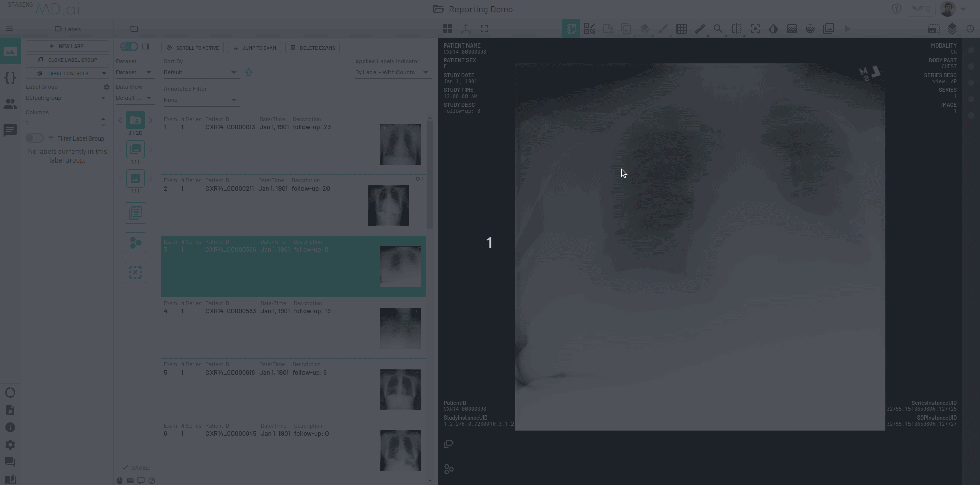Activate the zoom magnifier tool

(x=718, y=29)
